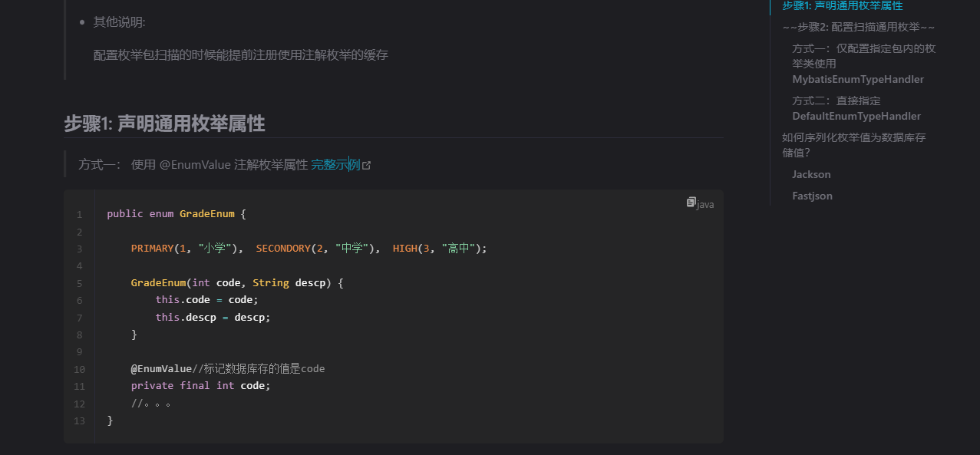This screenshot has height=455, width=980.
Task: Click the copy code icon in the code block
Action: coord(691,203)
